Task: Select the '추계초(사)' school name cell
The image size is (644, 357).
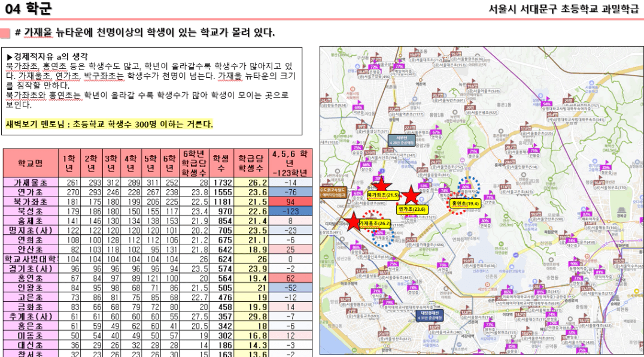Action: coord(31,317)
